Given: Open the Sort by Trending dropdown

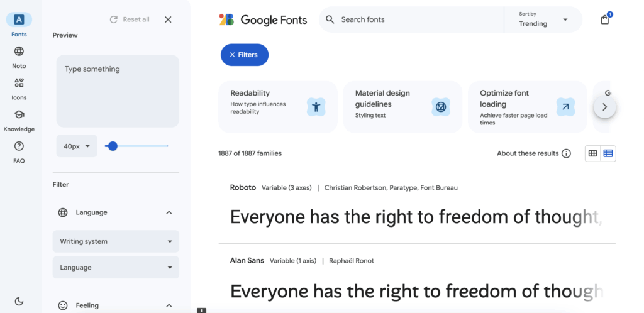Looking at the screenshot, I should coord(543,19).
